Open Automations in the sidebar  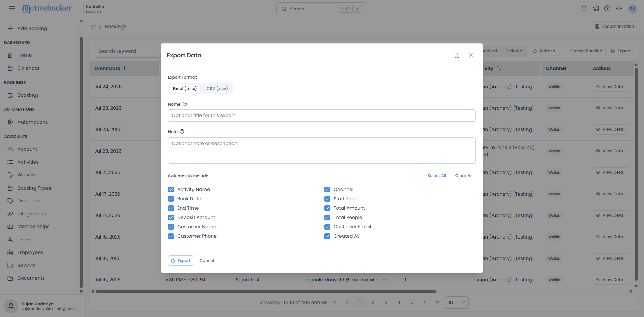pos(33,122)
